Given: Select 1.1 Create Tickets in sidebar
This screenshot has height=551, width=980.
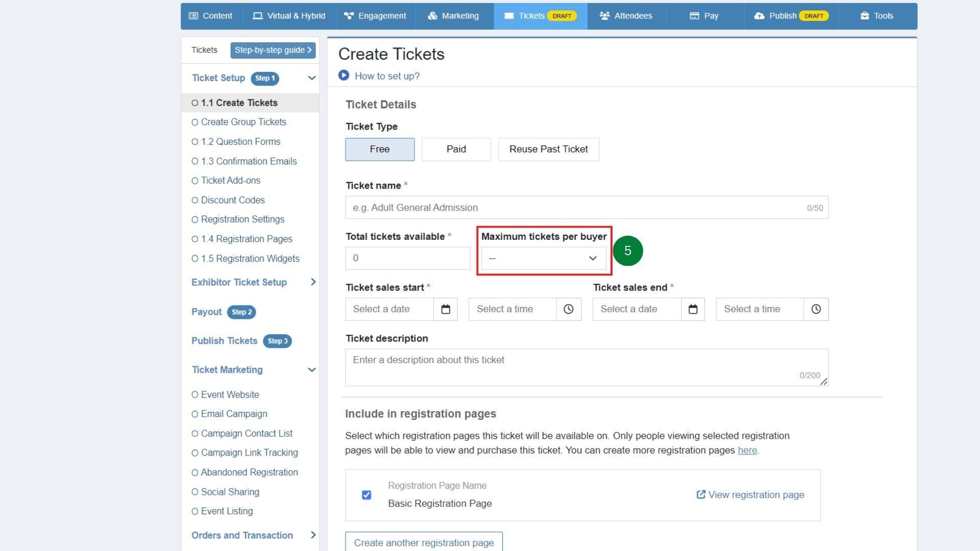Looking at the screenshot, I should (250, 103).
